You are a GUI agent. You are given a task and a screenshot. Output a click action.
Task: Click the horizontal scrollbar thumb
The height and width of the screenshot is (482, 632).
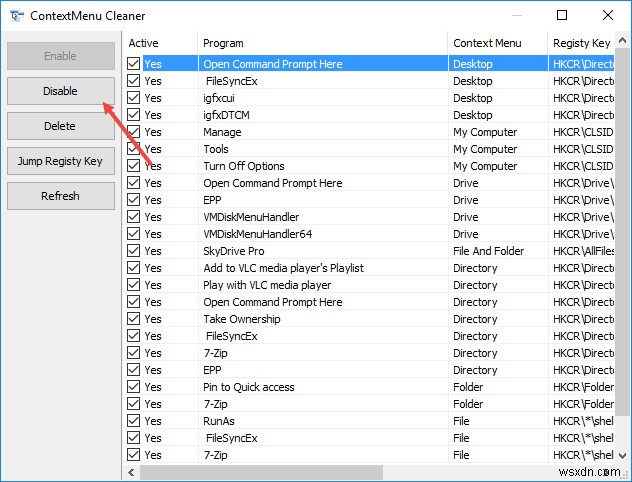pyautogui.click(x=261, y=472)
